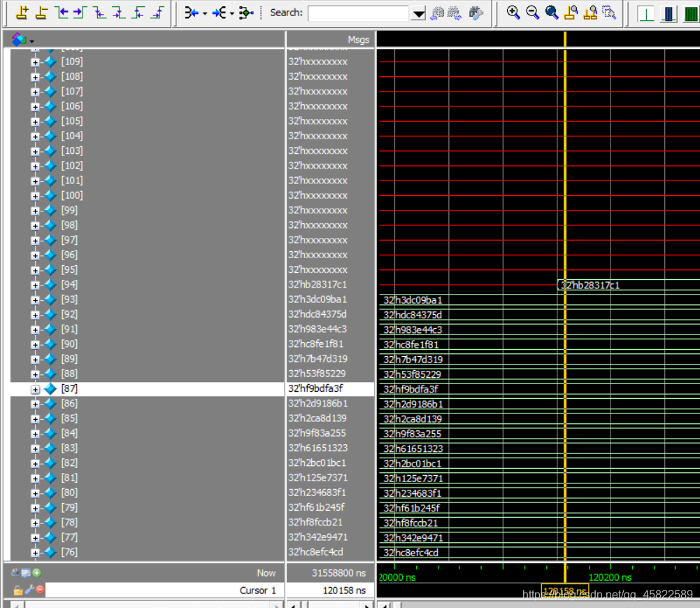Image resolution: width=700 pixels, height=608 pixels.
Task: Click the Zoom In magnifier
Action: tap(513, 13)
